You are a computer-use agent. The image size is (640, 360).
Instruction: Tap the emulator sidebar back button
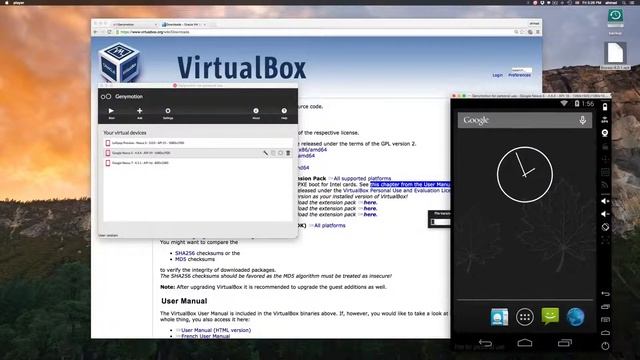[605, 293]
